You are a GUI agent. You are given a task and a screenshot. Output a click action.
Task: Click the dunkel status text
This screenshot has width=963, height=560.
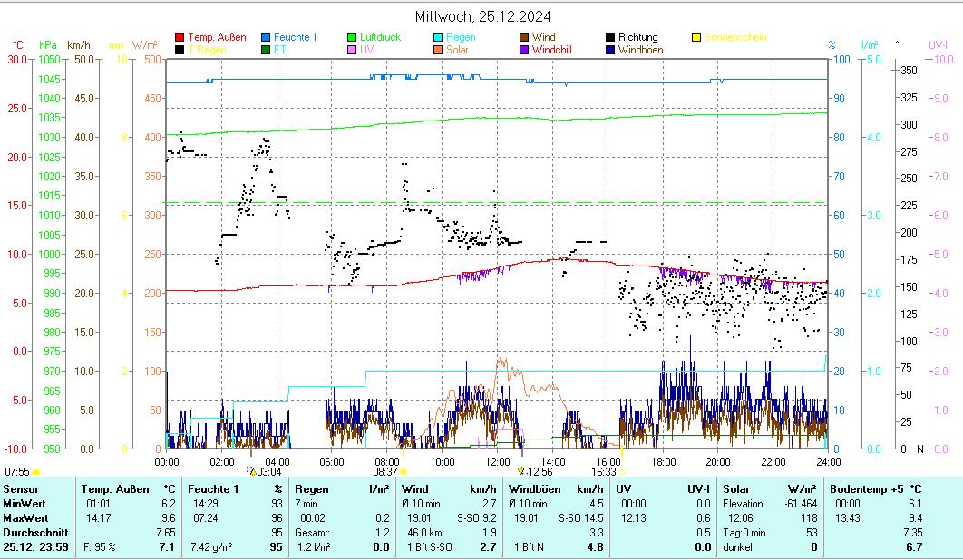point(737,547)
